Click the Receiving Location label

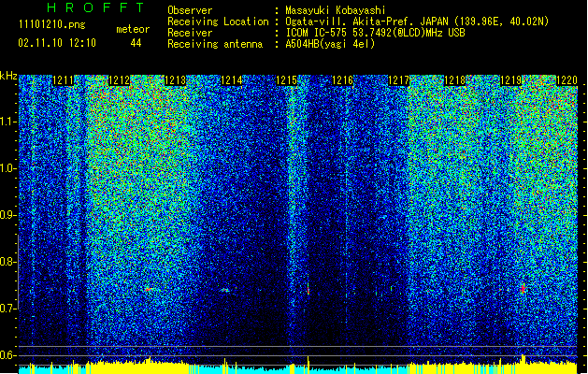pos(218,22)
